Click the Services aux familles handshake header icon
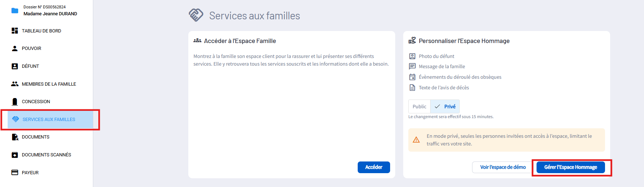This screenshot has height=187, width=644. (196, 15)
